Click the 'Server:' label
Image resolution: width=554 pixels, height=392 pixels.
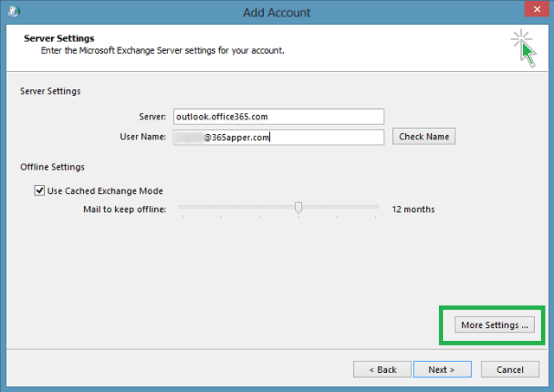pos(152,117)
